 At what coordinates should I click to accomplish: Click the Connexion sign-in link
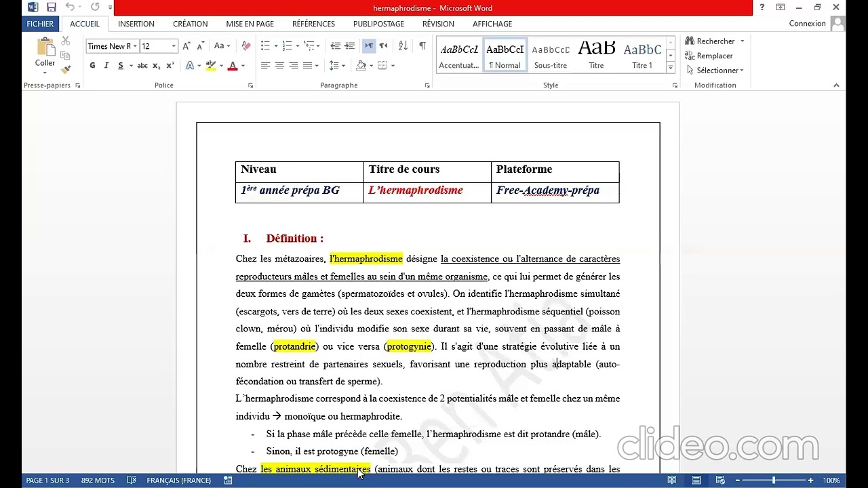pyautogui.click(x=807, y=24)
